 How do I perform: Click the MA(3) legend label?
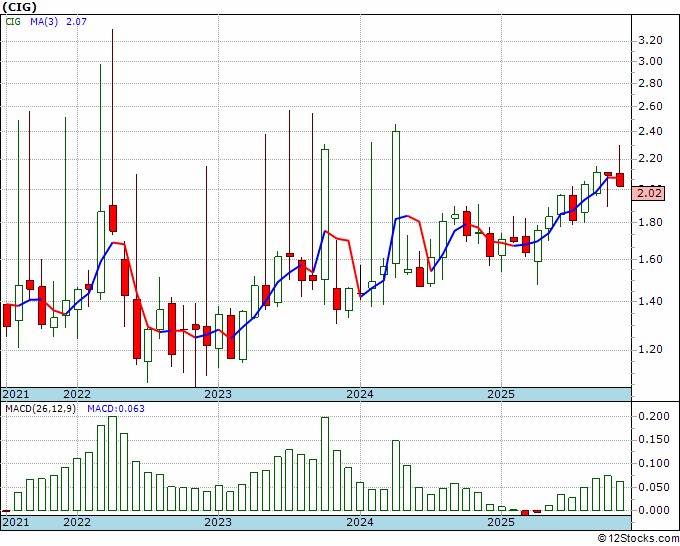44,21
